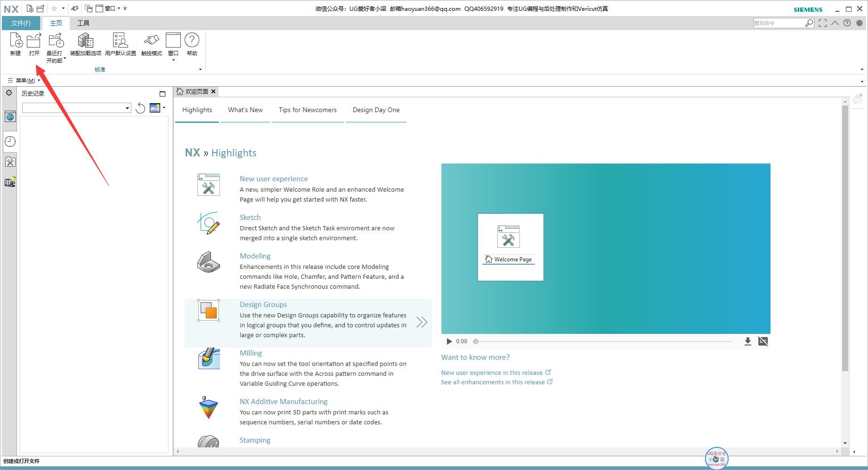
Task: Click the 查找命令 command search field
Action: click(x=779, y=23)
